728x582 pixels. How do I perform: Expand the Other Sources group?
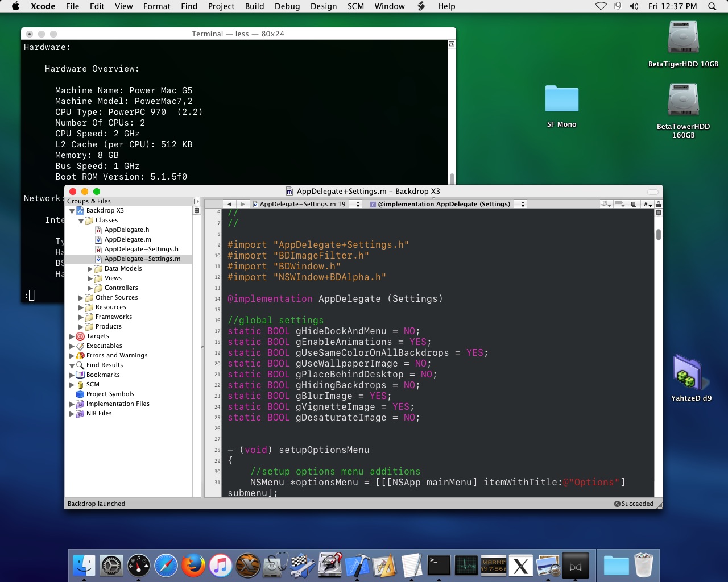81,297
